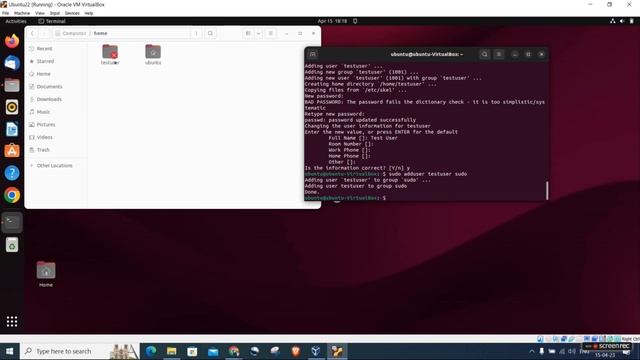
Task: Select Starred in the Files sidebar
Action: tap(56, 61)
